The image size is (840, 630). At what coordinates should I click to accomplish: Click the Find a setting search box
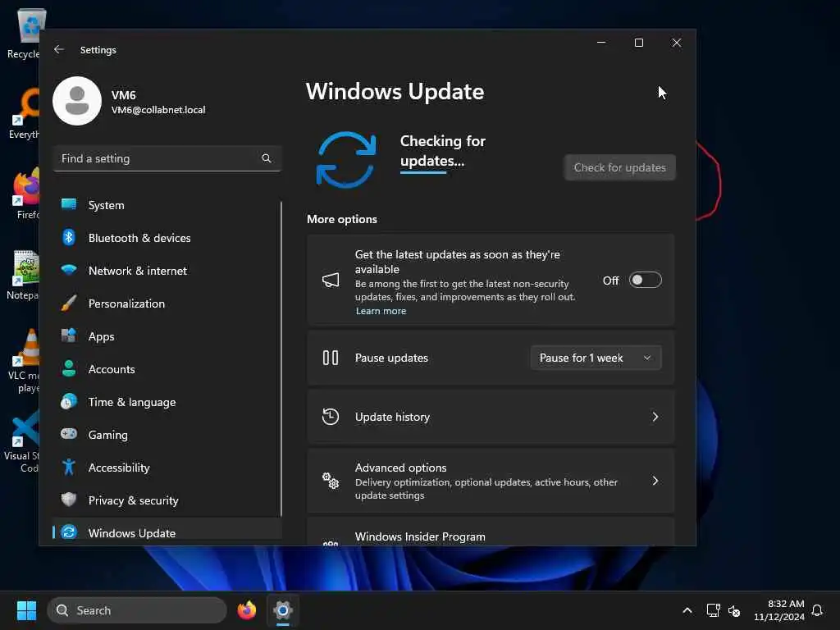tap(167, 158)
